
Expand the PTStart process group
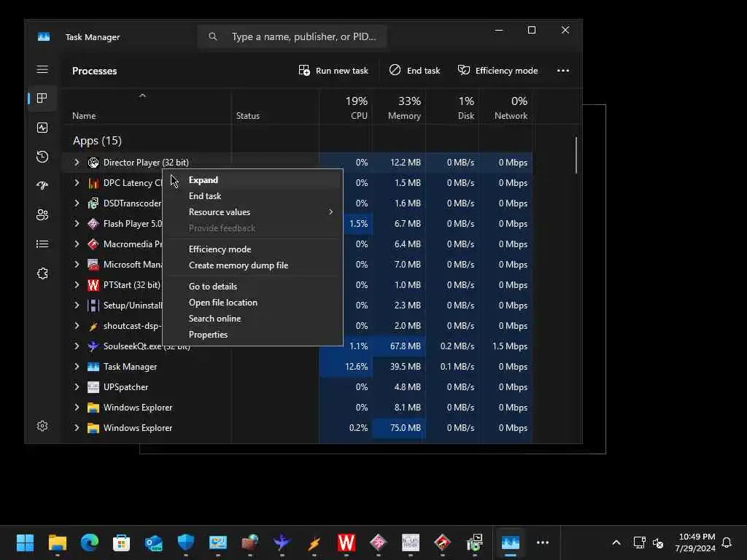click(x=77, y=285)
